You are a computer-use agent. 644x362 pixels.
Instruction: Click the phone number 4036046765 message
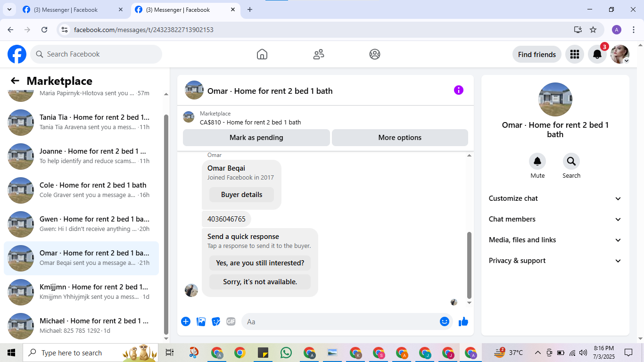click(x=226, y=219)
